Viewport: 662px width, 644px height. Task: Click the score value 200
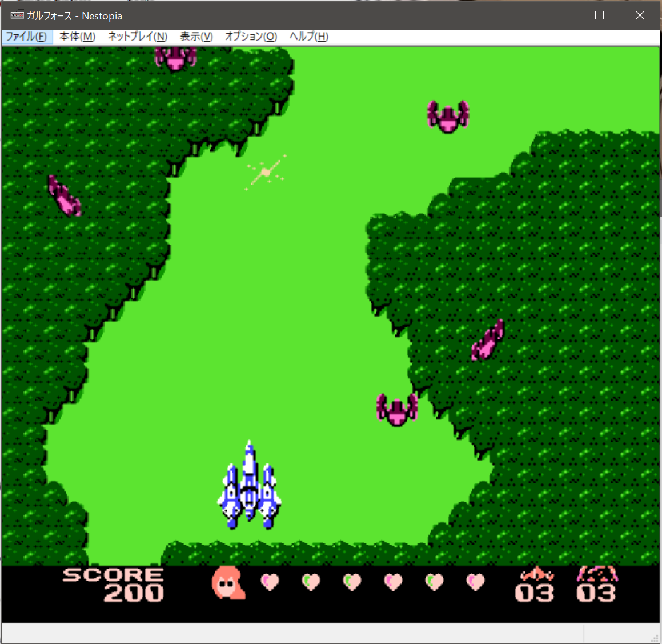click(x=134, y=593)
